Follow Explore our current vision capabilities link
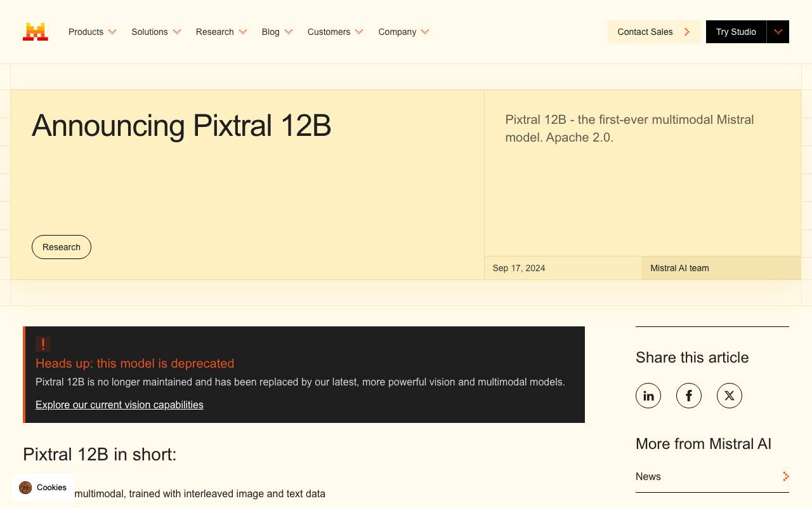Image resolution: width=812 pixels, height=508 pixels. point(119,404)
